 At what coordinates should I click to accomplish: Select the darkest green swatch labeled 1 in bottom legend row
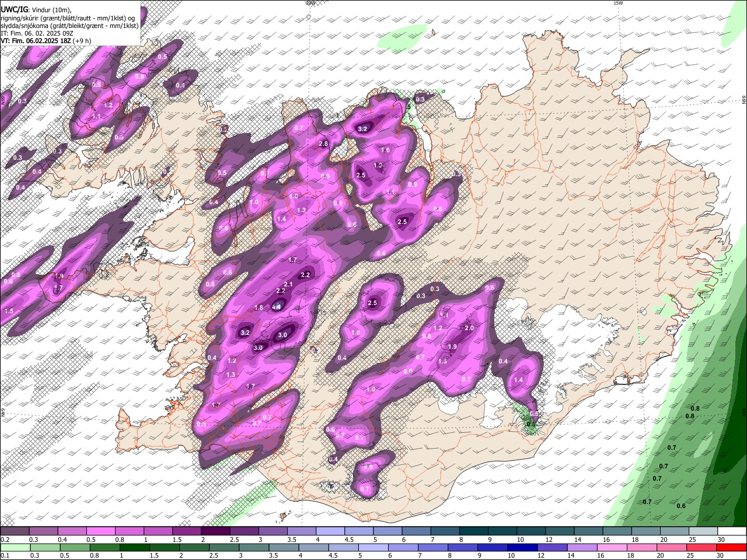pos(134,548)
